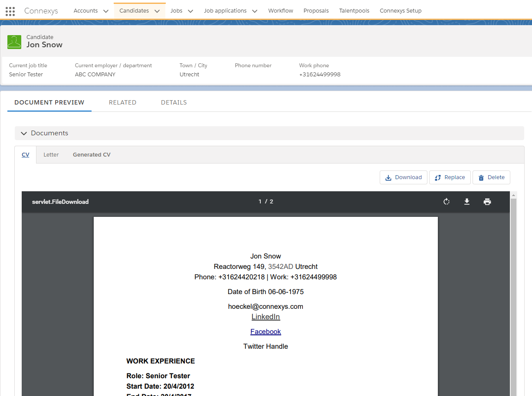Click the email hoeckel@connexys.com in CV
The height and width of the screenshot is (396, 532).
(266, 307)
